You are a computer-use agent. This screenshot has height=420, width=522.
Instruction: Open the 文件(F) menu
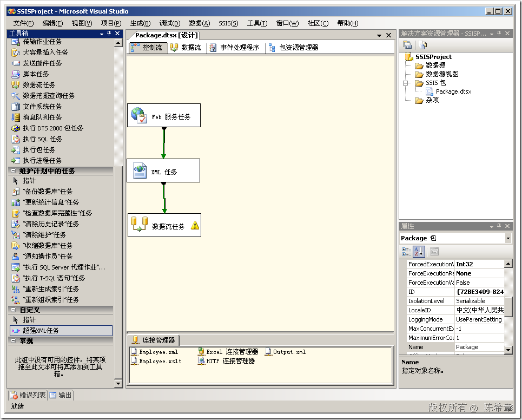point(23,23)
